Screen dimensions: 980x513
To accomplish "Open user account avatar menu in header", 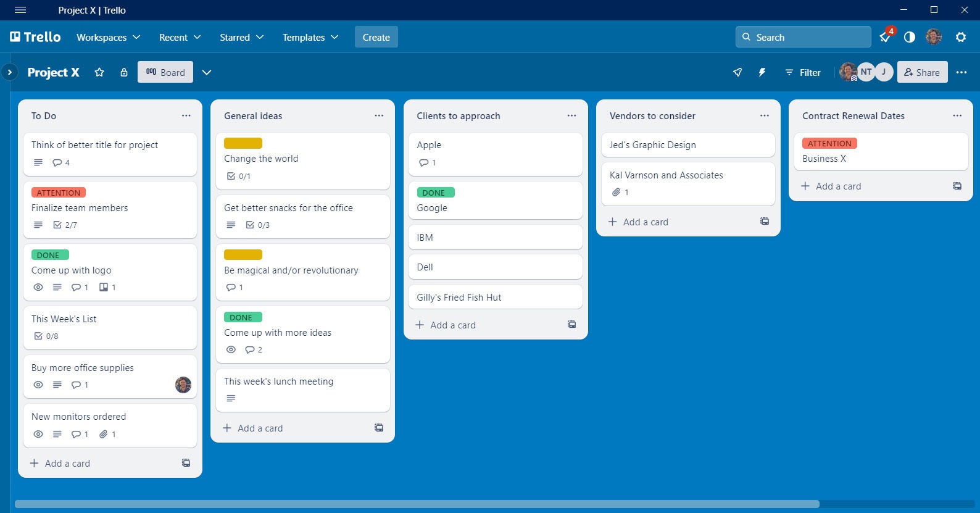I will point(934,37).
